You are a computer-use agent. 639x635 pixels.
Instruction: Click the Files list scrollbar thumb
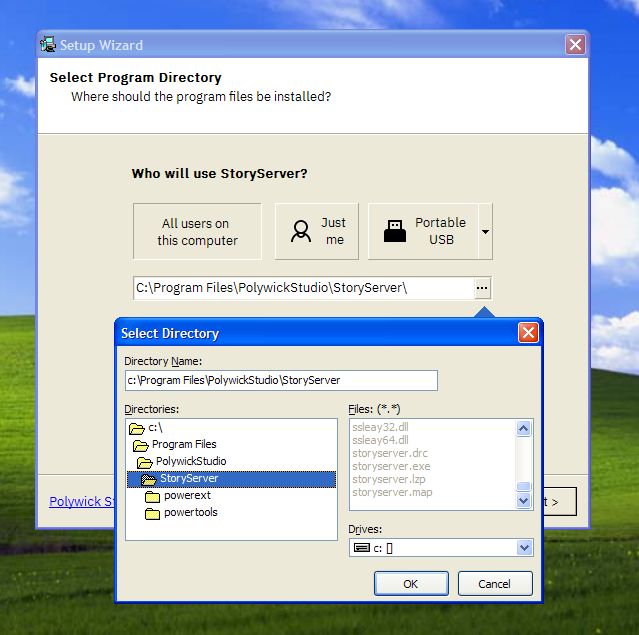523,486
